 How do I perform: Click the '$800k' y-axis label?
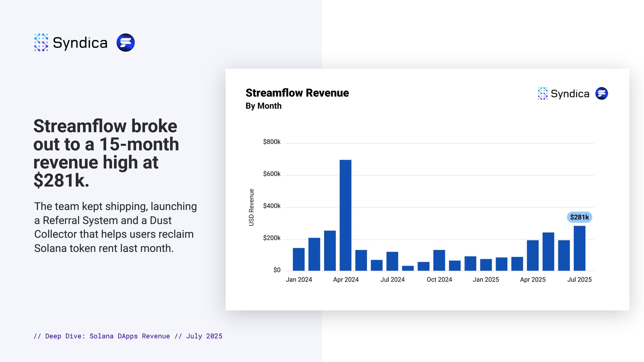(272, 142)
